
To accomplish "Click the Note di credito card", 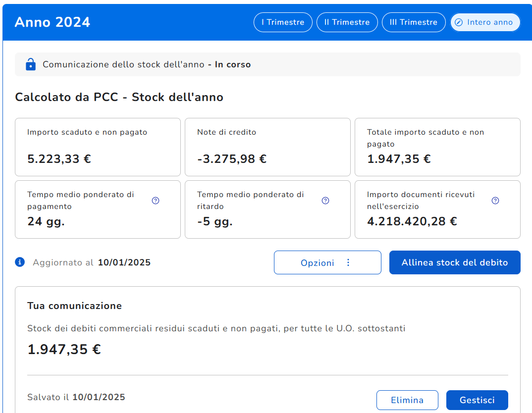I will point(267,147).
